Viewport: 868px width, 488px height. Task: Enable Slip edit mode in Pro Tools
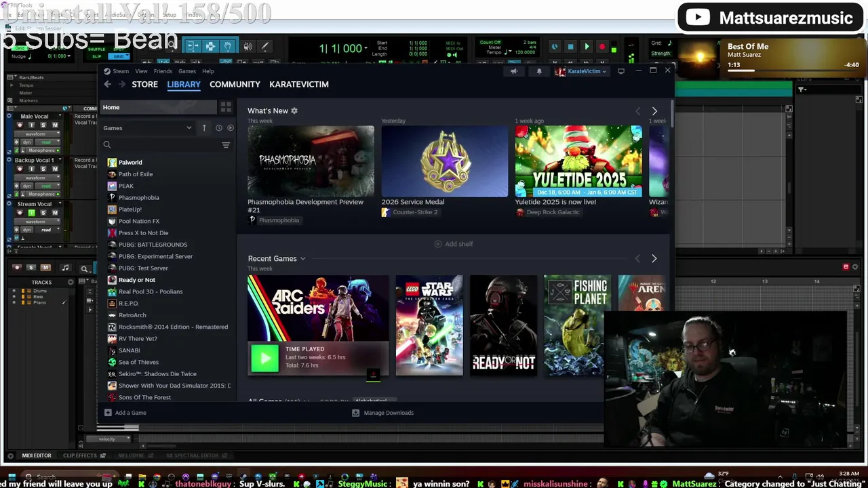96,56
